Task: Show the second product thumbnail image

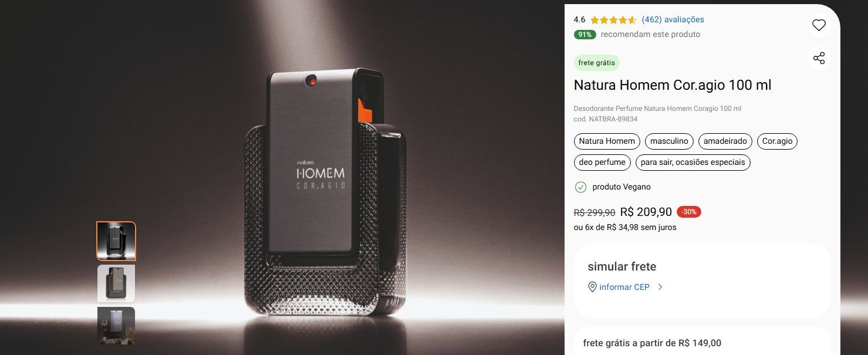Action: (x=116, y=283)
